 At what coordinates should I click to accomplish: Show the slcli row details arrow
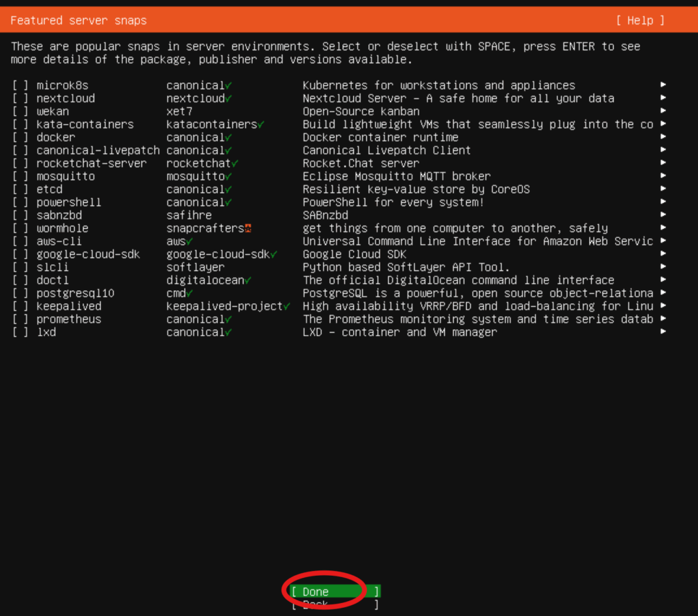[x=663, y=266]
